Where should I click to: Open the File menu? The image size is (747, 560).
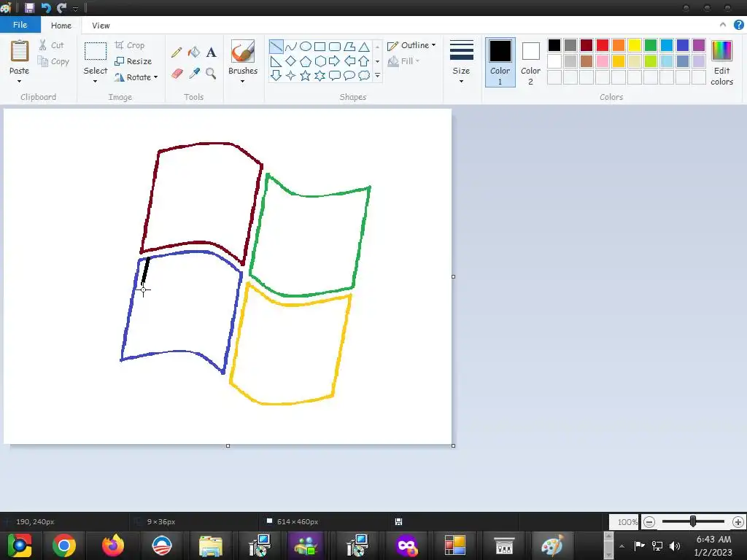(x=20, y=25)
